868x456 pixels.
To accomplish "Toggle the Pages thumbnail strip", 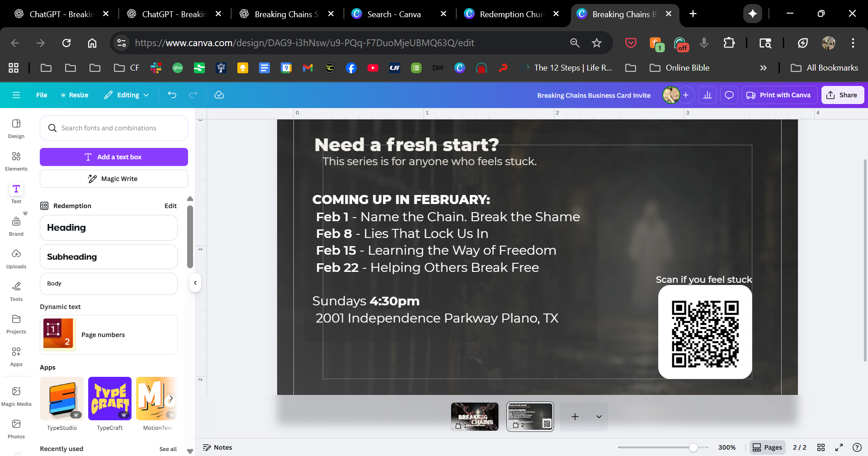I will [x=767, y=447].
